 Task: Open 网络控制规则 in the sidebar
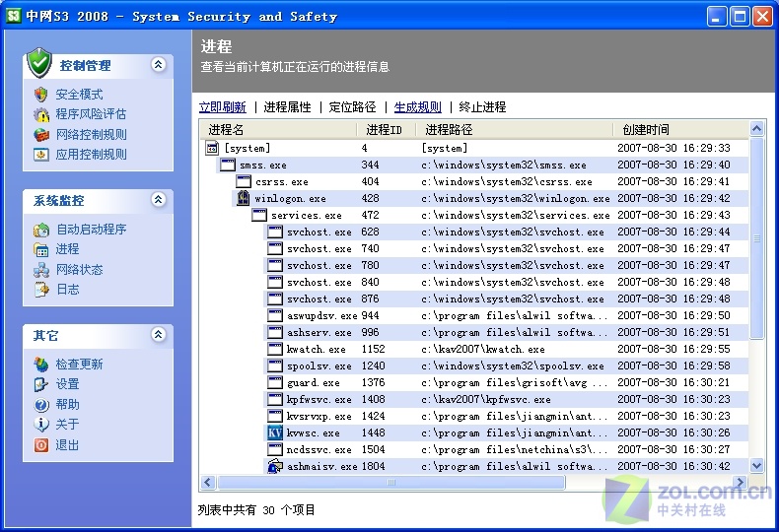pos(91,135)
